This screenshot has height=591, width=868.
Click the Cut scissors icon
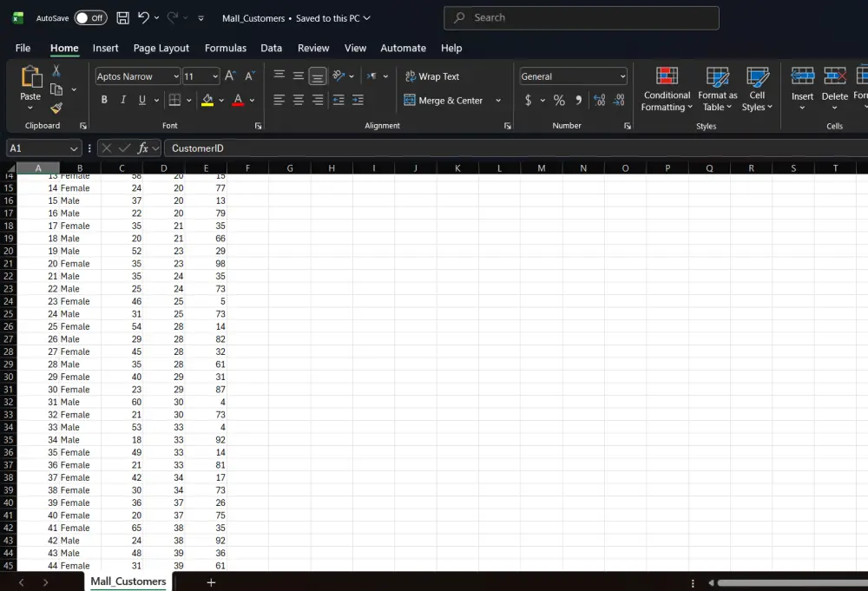tap(56, 71)
